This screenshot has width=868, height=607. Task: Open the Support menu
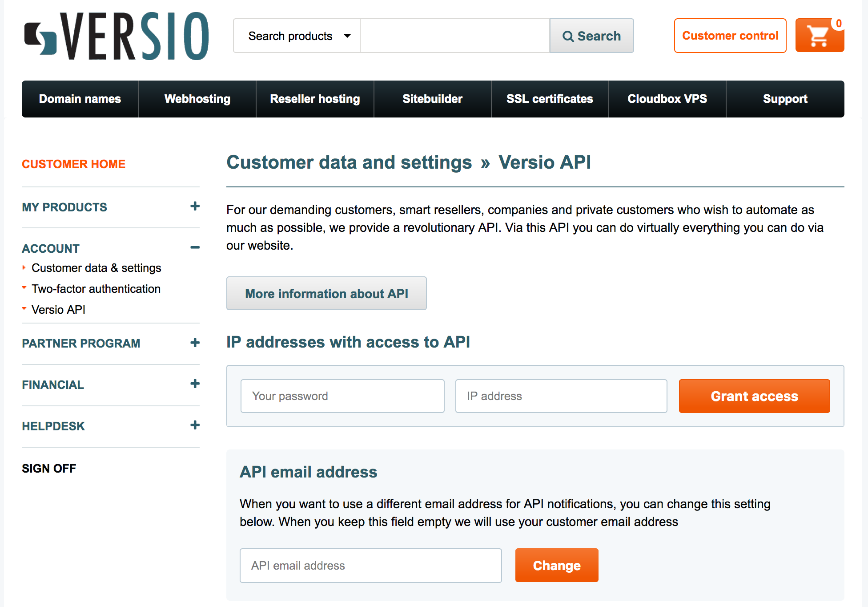tap(785, 99)
